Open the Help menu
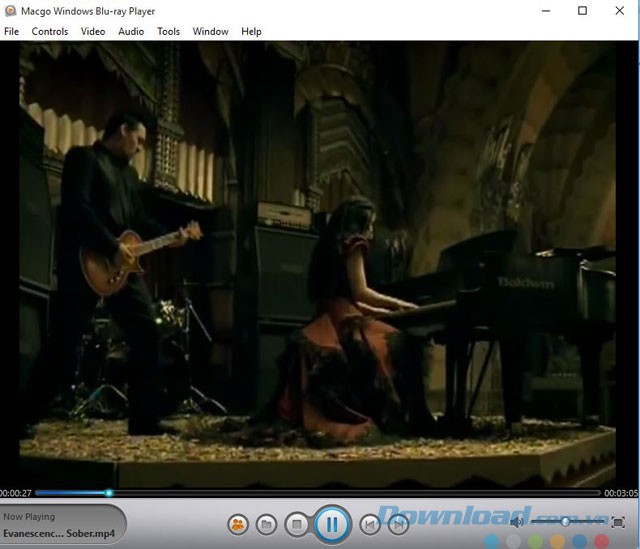Screen dimensions: 640x549 point(251,31)
